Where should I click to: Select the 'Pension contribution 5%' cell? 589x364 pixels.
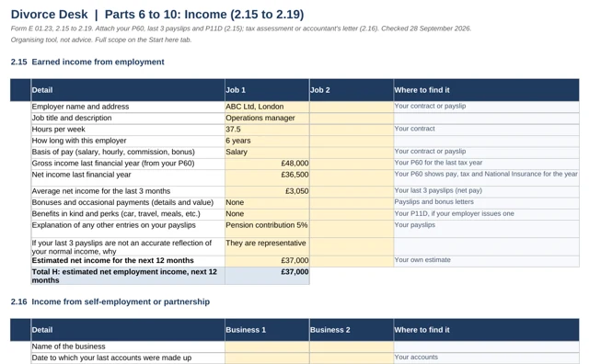coord(267,228)
